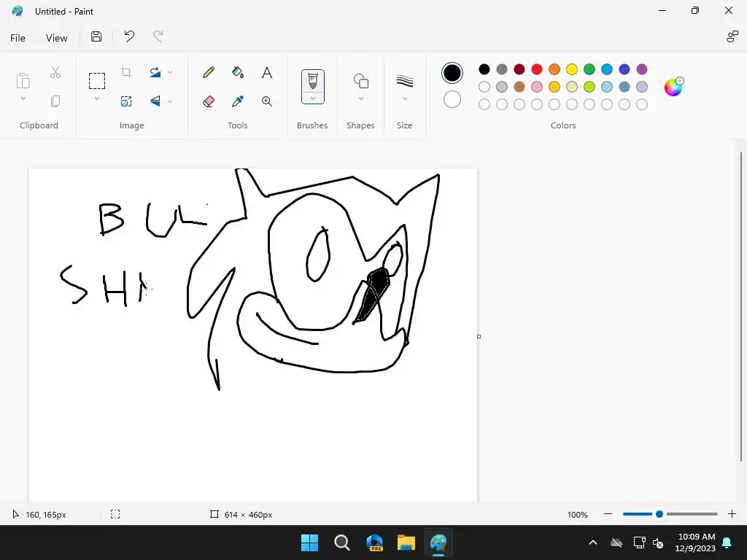
Task: Open the notification bell in taskbar
Action: click(x=727, y=542)
